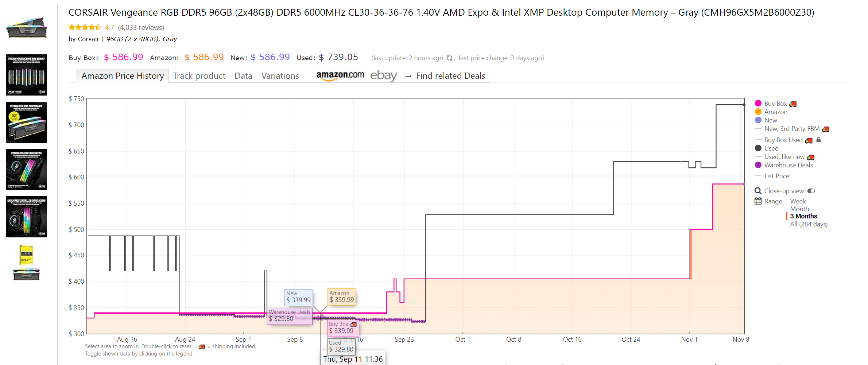Set the chart range to Month

[x=799, y=209]
